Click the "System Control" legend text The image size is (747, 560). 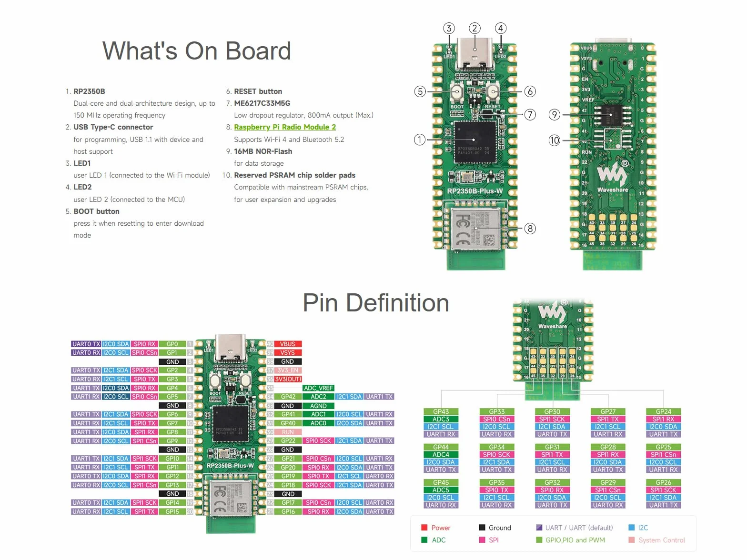point(662,540)
